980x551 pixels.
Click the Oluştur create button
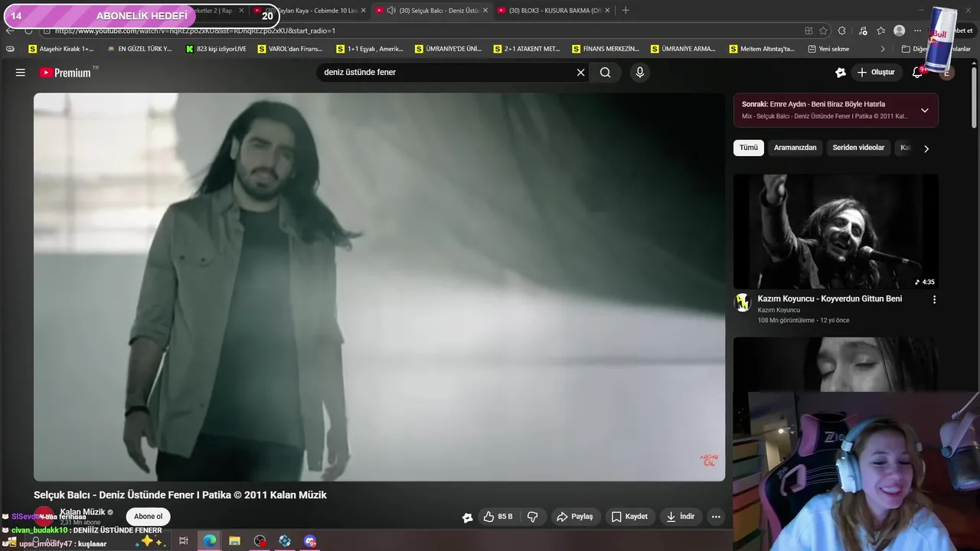[x=876, y=73]
